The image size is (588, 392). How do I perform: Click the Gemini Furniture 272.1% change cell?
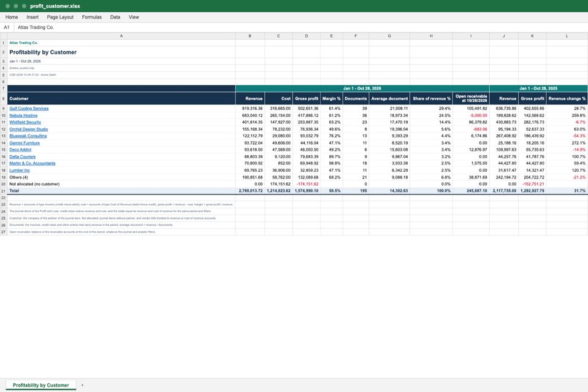567,143
